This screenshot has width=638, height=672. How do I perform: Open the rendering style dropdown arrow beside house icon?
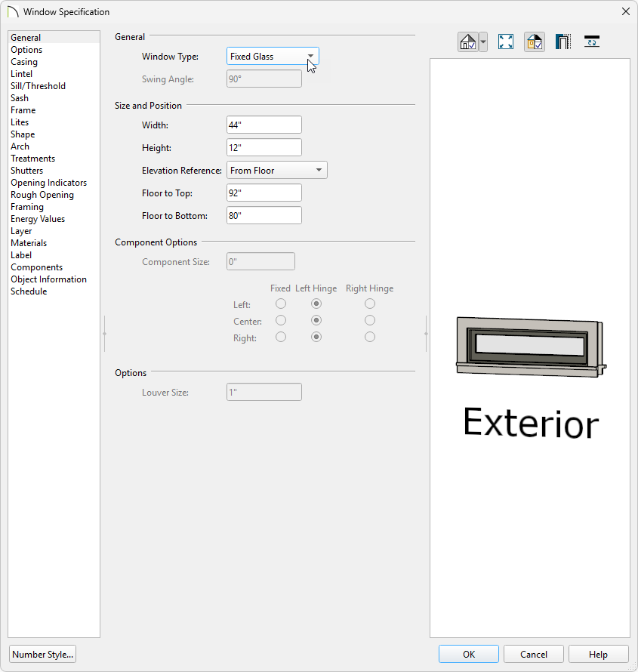(x=483, y=42)
